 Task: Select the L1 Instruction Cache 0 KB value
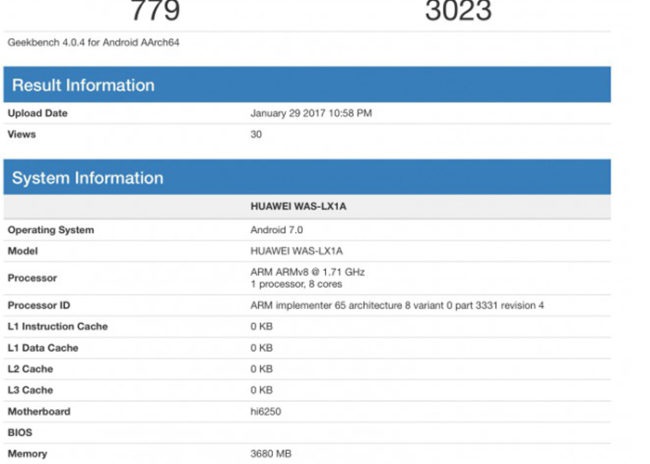[262, 326]
